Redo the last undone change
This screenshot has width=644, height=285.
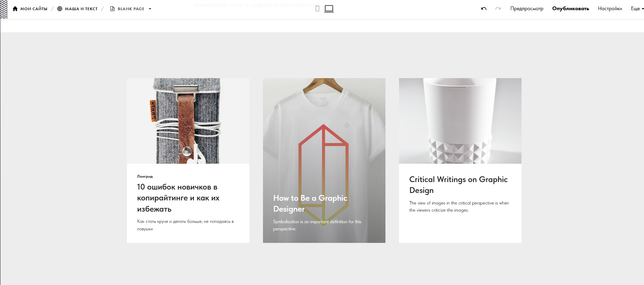click(x=498, y=8)
